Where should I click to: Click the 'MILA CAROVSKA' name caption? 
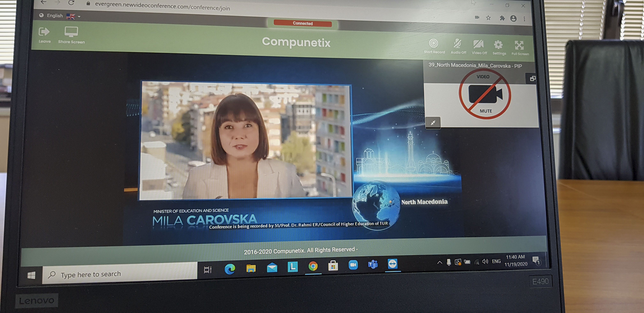tap(204, 220)
